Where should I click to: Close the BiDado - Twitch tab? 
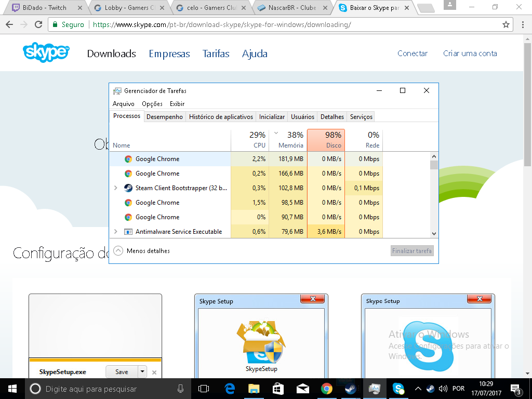pyautogui.click(x=80, y=8)
